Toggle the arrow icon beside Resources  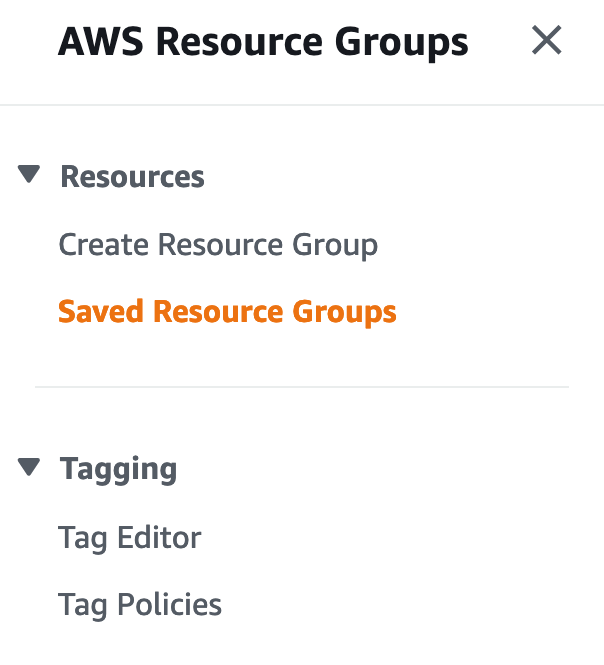29,176
